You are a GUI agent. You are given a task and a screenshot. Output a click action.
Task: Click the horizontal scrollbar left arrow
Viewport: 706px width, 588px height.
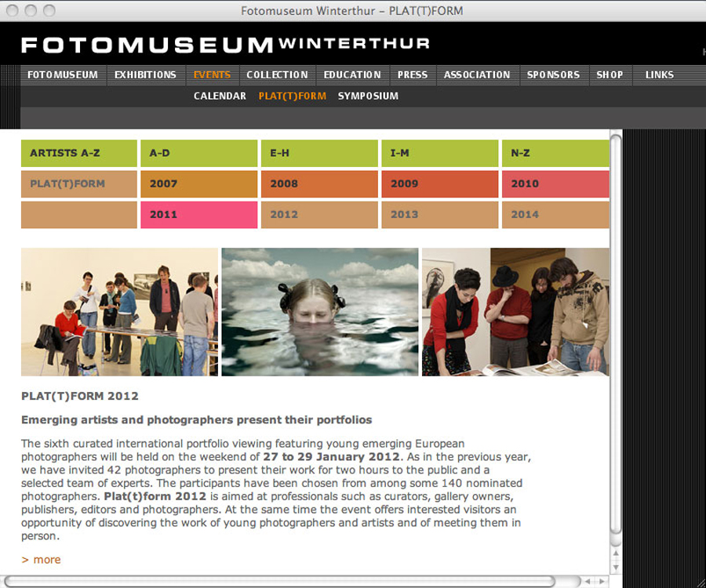point(587,581)
